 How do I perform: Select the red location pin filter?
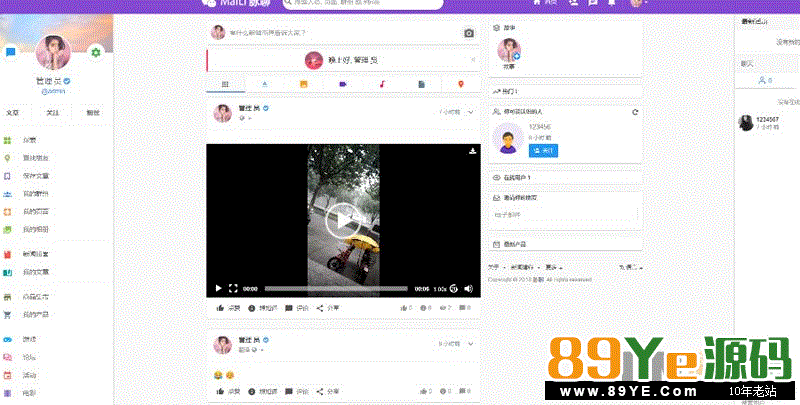(x=460, y=84)
